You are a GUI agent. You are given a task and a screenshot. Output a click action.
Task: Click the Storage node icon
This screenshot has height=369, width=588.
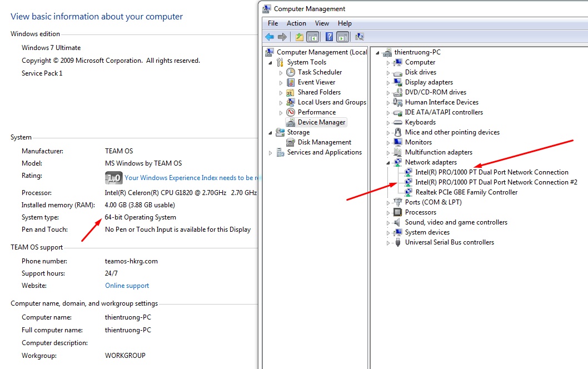(280, 132)
